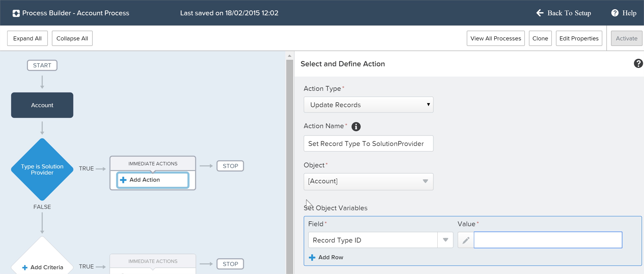Viewport: 644px width, 274px height.
Task: Select Type is Solution Provider criteria diamond
Action: coord(42,169)
